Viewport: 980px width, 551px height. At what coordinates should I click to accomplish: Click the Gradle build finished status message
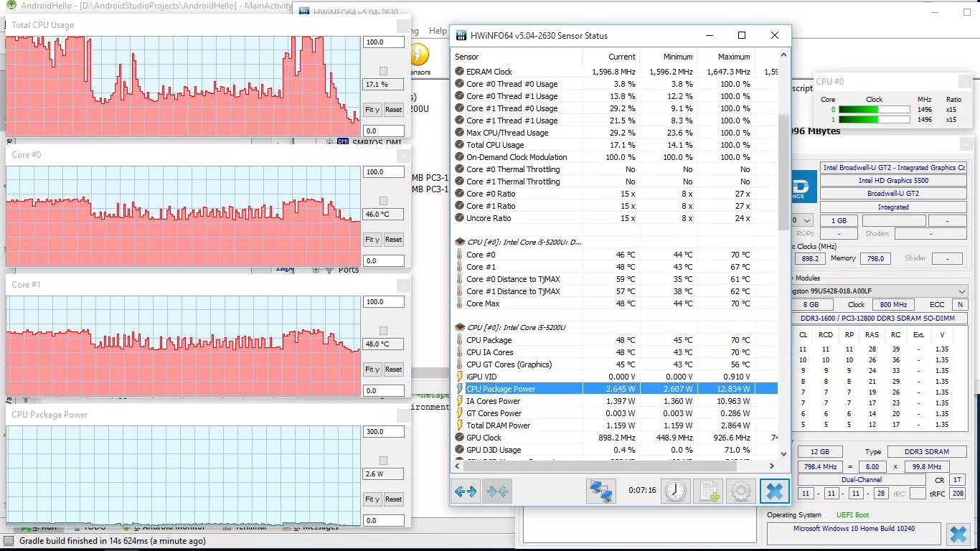click(113, 541)
